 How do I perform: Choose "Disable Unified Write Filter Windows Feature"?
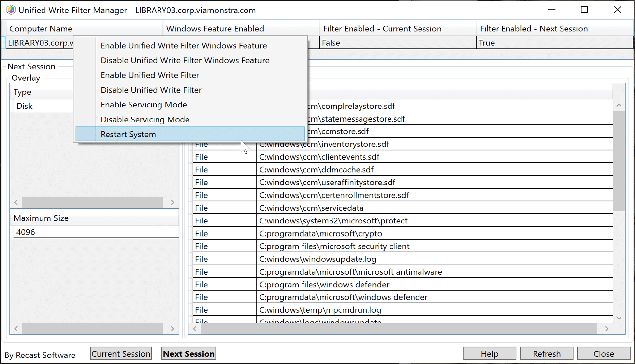(x=185, y=60)
